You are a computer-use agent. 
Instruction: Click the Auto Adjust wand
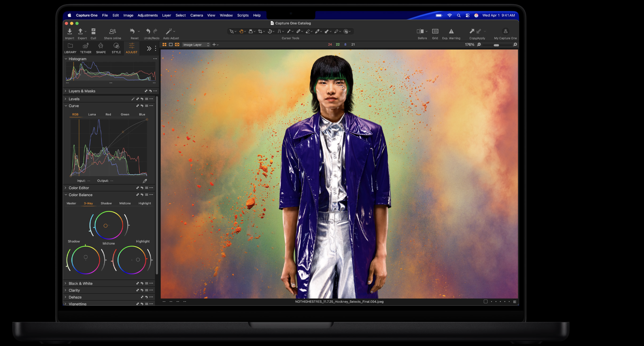click(170, 31)
